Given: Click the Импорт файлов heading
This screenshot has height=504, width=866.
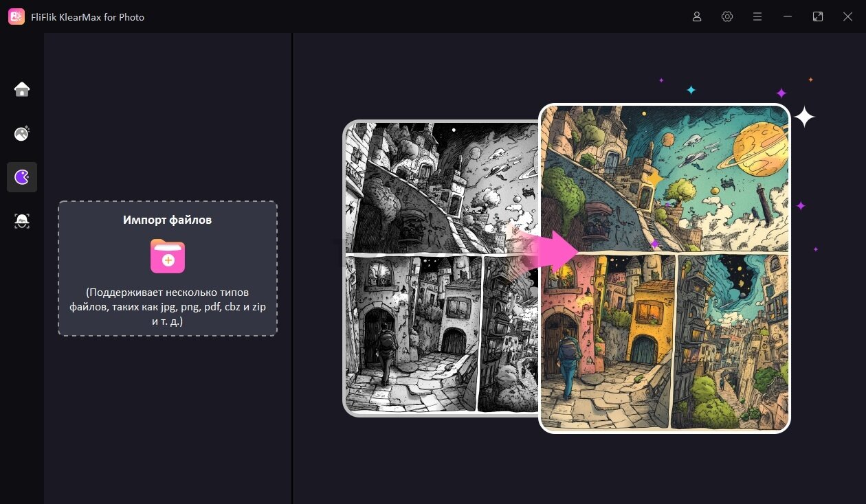Looking at the screenshot, I should [x=168, y=220].
